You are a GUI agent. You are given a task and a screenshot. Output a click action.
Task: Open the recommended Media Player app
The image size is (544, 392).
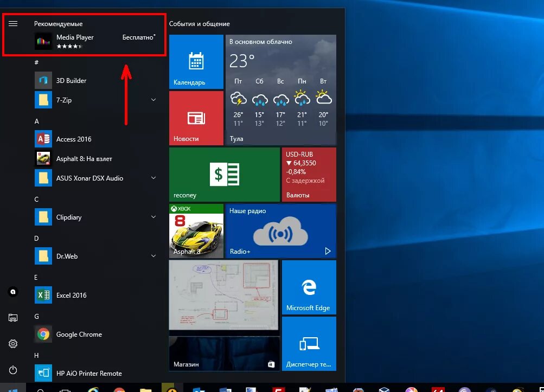pyautogui.click(x=96, y=41)
